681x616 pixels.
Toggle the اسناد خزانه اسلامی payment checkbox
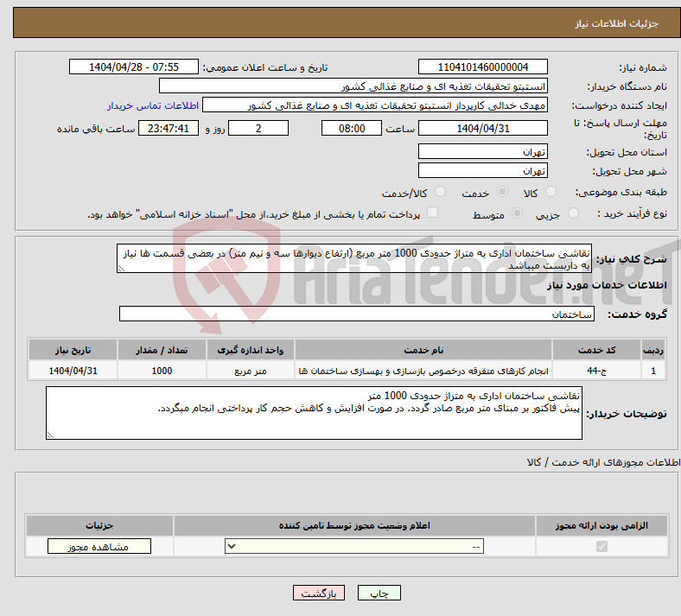pos(432,213)
